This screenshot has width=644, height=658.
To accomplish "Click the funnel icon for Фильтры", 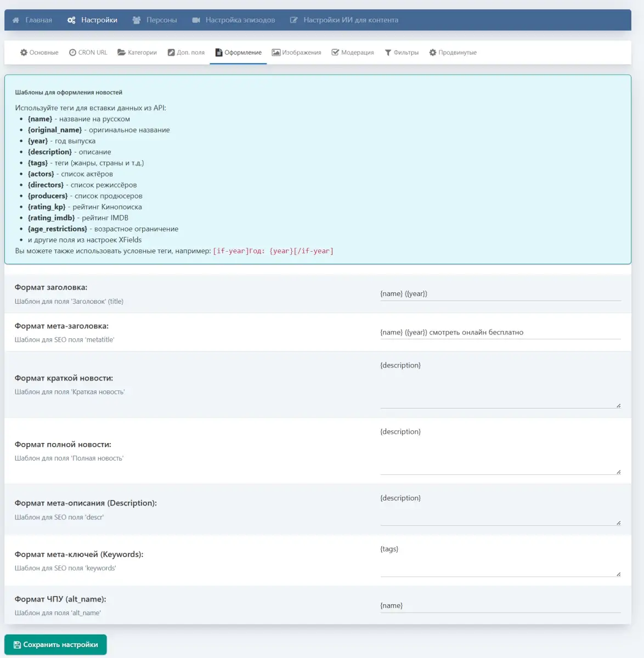I will pos(388,53).
